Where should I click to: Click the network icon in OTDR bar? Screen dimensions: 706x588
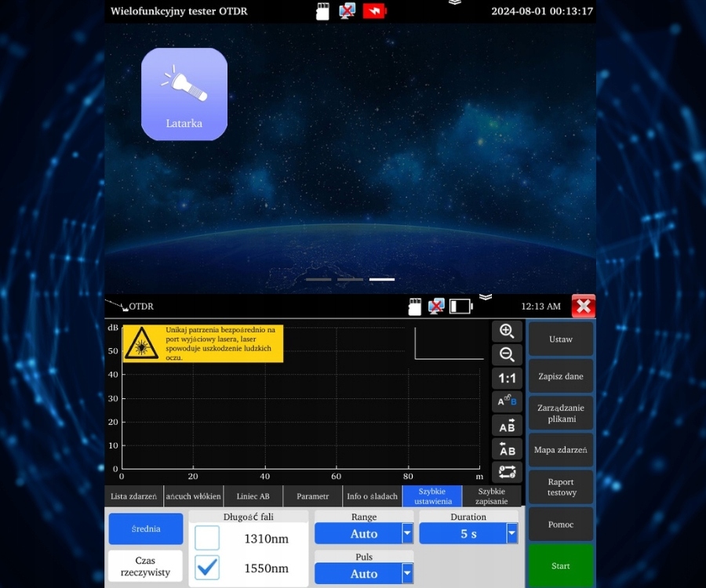(436, 306)
